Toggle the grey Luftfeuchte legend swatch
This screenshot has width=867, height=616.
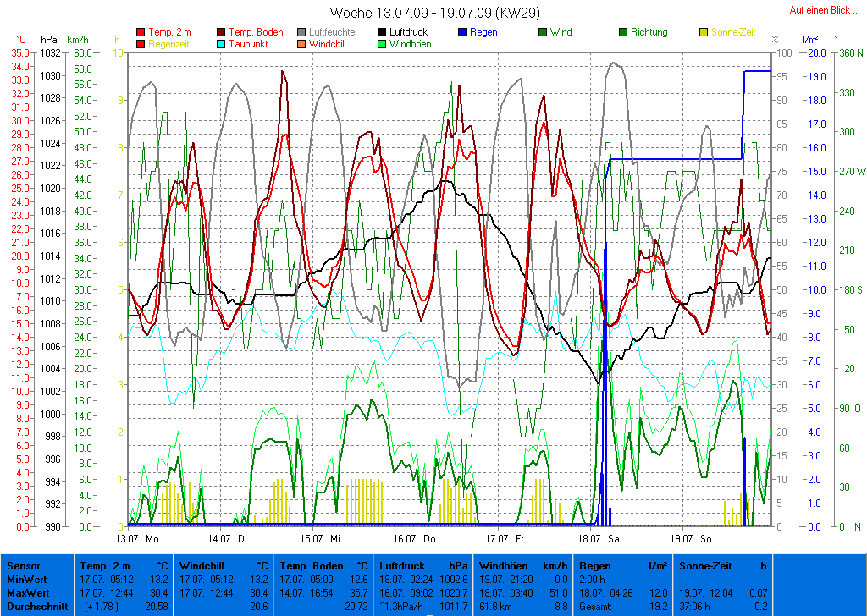click(302, 33)
